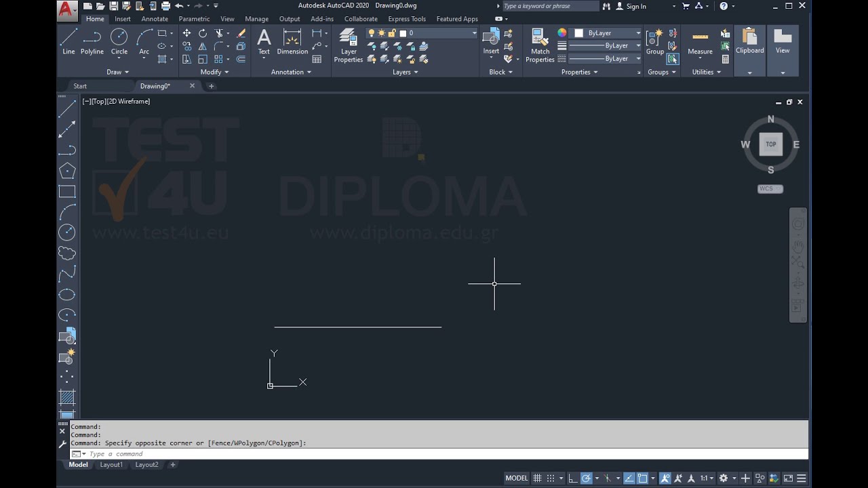Expand the Draw panel
868x488 pixels.
[117, 72]
